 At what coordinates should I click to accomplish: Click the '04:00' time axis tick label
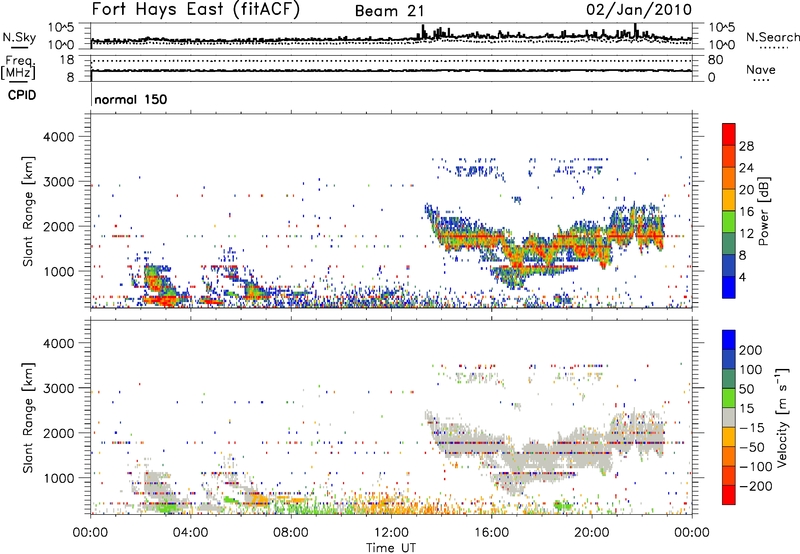(191, 533)
